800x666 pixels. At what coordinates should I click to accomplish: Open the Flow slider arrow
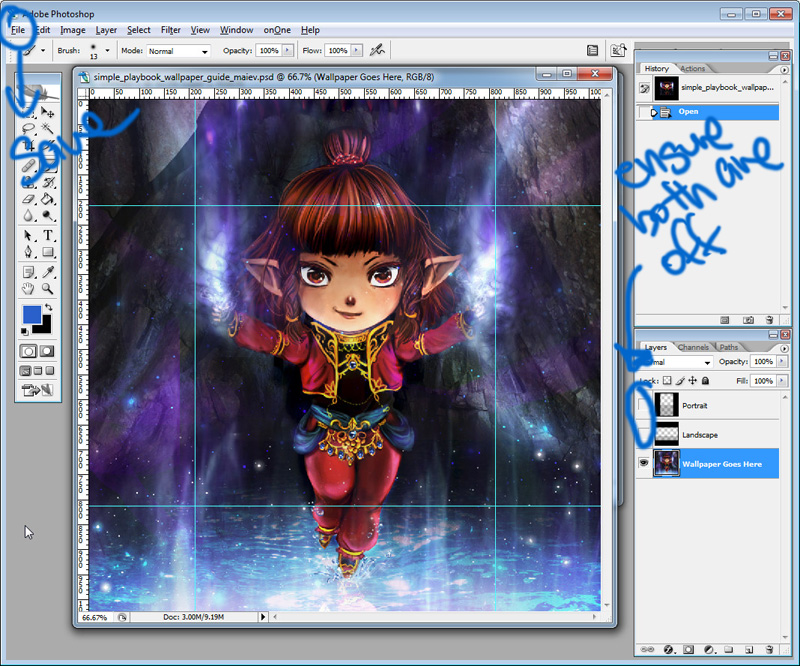(x=356, y=50)
